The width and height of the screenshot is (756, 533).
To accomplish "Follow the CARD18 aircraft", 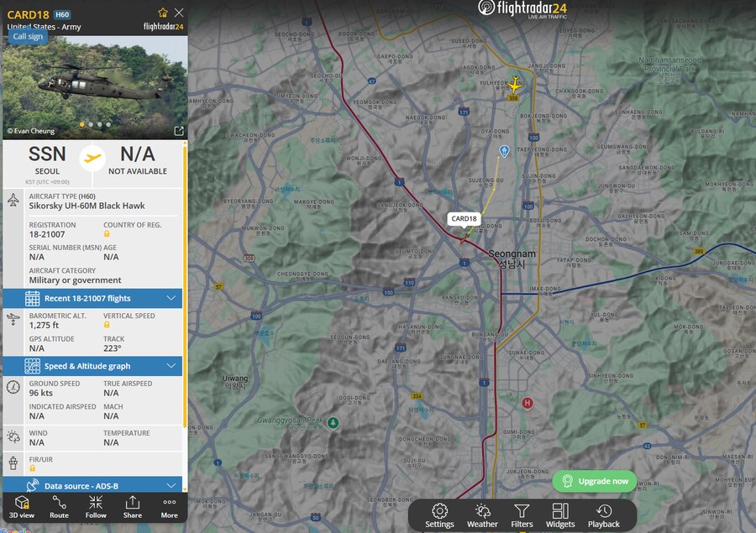I will [x=96, y=507].
